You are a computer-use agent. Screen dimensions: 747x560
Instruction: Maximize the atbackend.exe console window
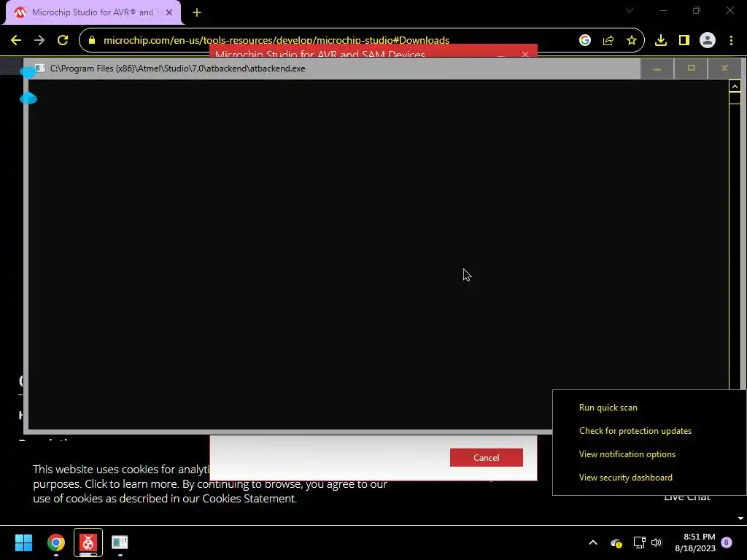click(x=692, y=69)
